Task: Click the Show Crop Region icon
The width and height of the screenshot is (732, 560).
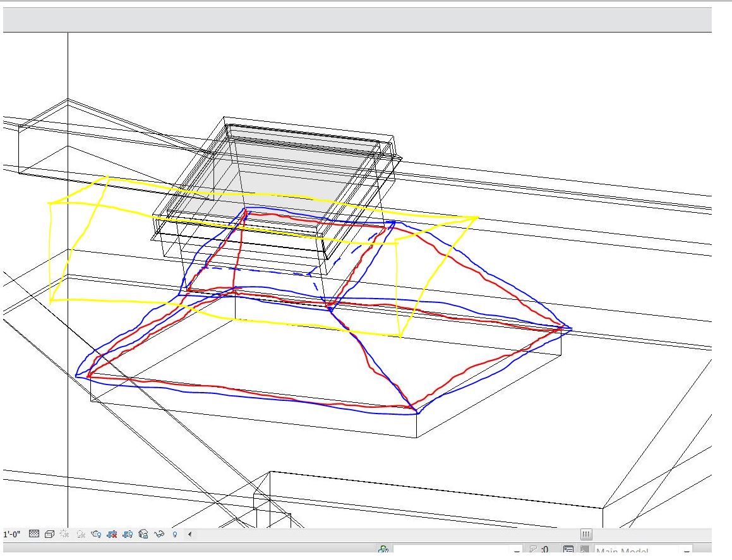Action: 128,534
